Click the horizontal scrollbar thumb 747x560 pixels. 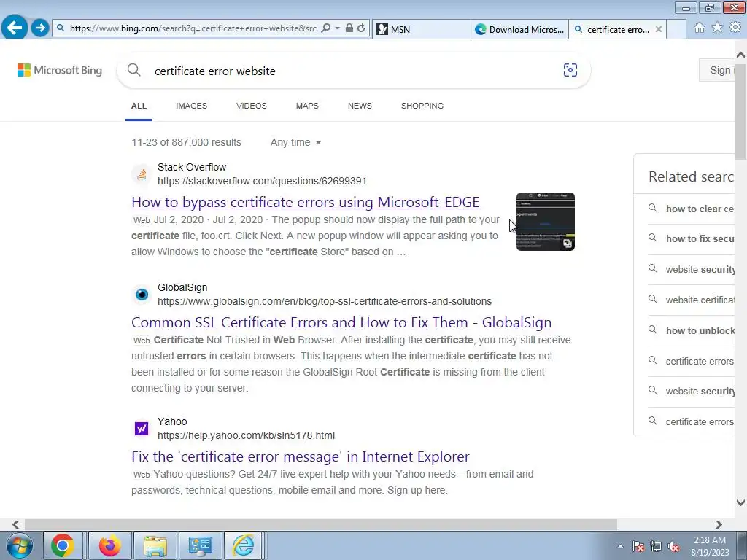pos(321,524)
